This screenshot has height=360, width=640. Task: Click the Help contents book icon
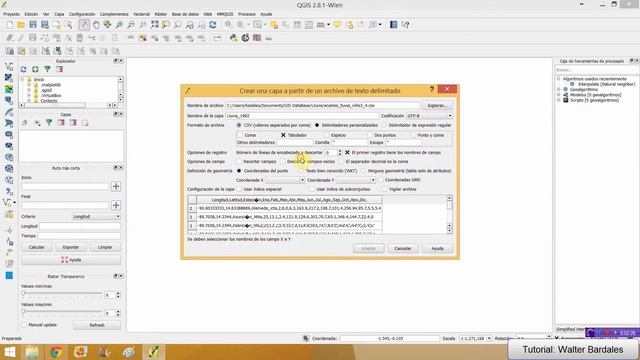pyautogui.click(x=393, y=25)
